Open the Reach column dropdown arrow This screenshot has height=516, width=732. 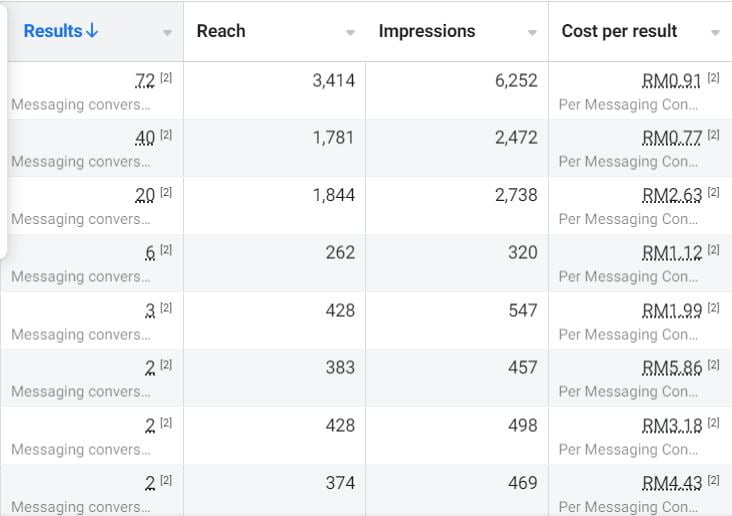click(350, 33)
